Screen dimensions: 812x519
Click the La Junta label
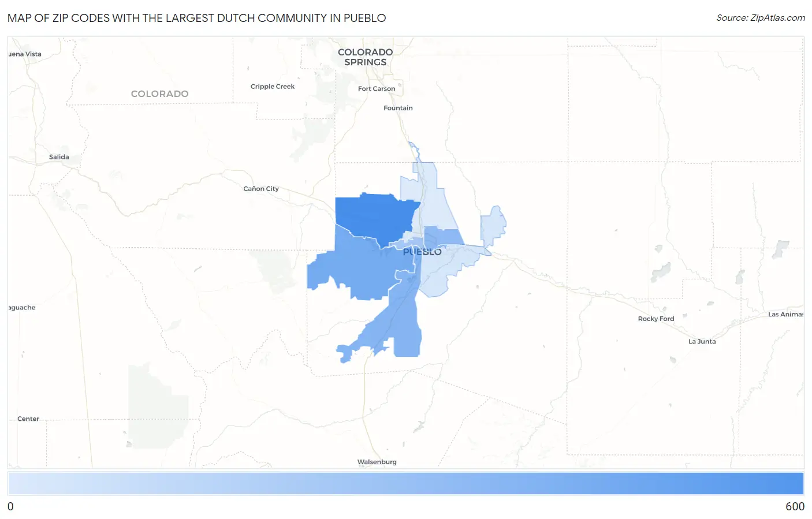pos(702,342)
